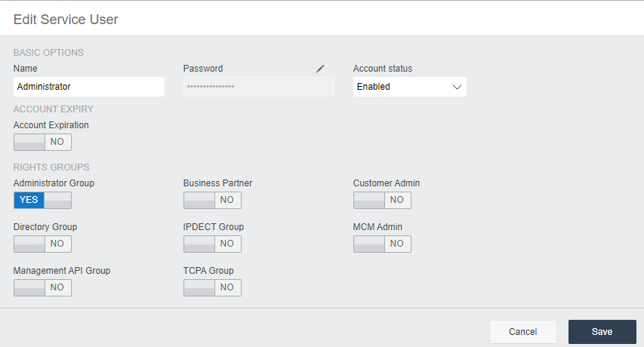Viewport: 644px width, 347px height.
Task: Click the pencil icon to edit password
Action: coord(320,69)
